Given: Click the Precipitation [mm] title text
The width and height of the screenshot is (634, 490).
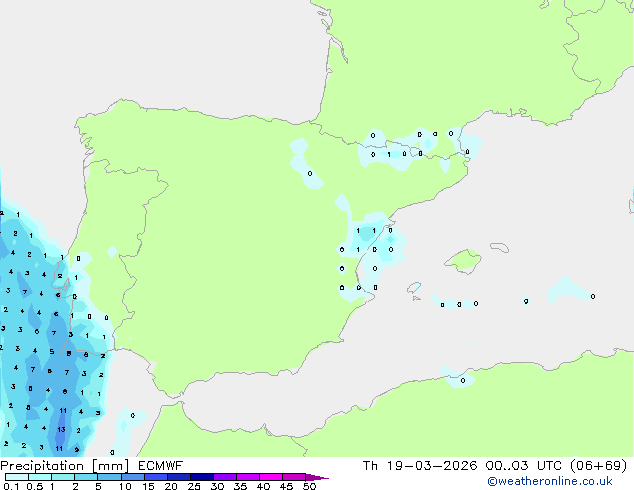Looking at the screenshot, I should coord(65,466).
